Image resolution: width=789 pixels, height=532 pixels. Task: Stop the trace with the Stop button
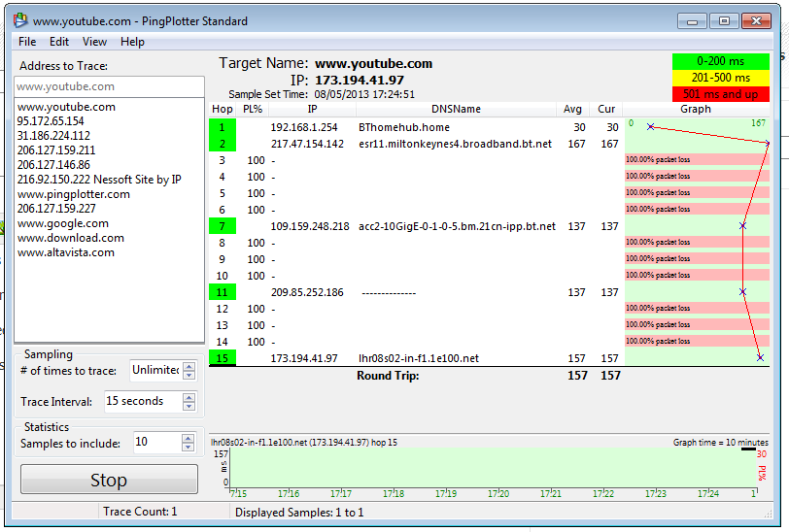pyautogui.click(x=109, y=480)
